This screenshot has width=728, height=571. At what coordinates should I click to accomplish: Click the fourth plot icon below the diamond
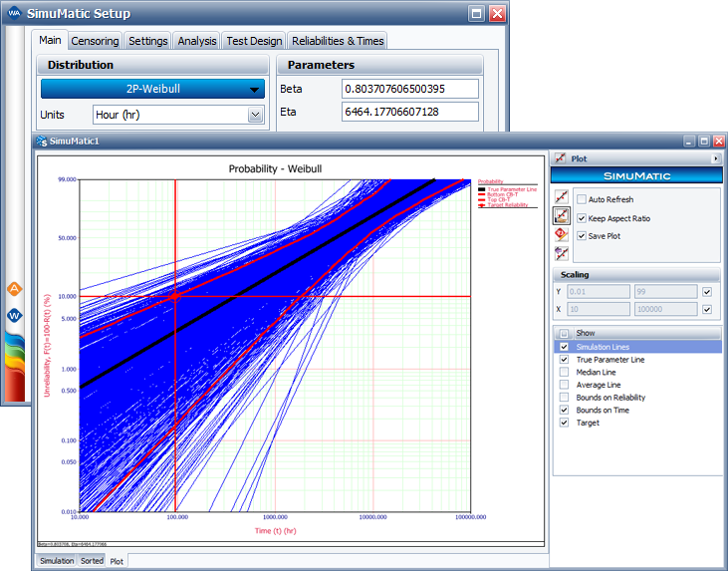[x=562, y=253]
